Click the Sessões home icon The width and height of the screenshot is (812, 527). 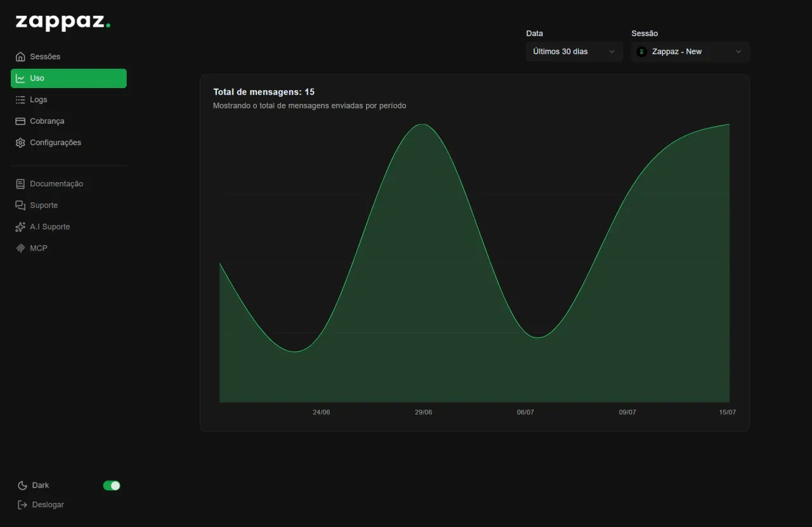20,56
